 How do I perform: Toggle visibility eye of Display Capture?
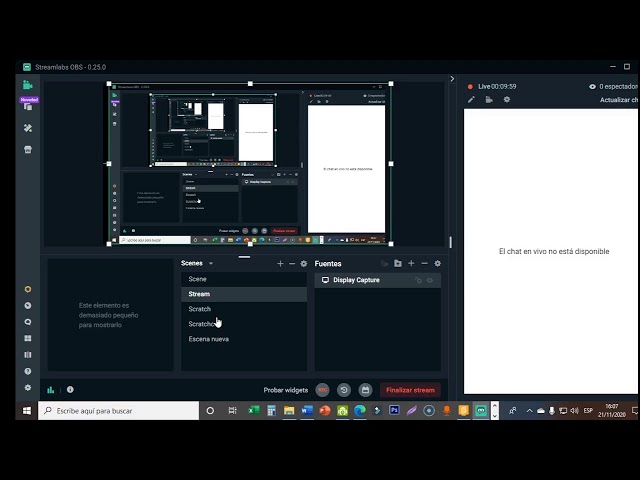click(x=430, y=280)
